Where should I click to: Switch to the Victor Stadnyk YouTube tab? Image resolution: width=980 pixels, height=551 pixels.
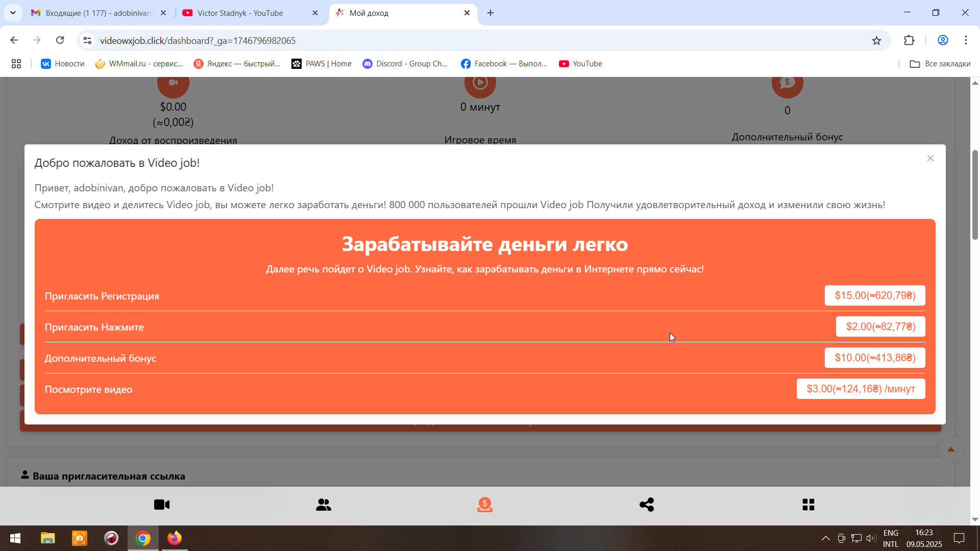click(240, 13)
